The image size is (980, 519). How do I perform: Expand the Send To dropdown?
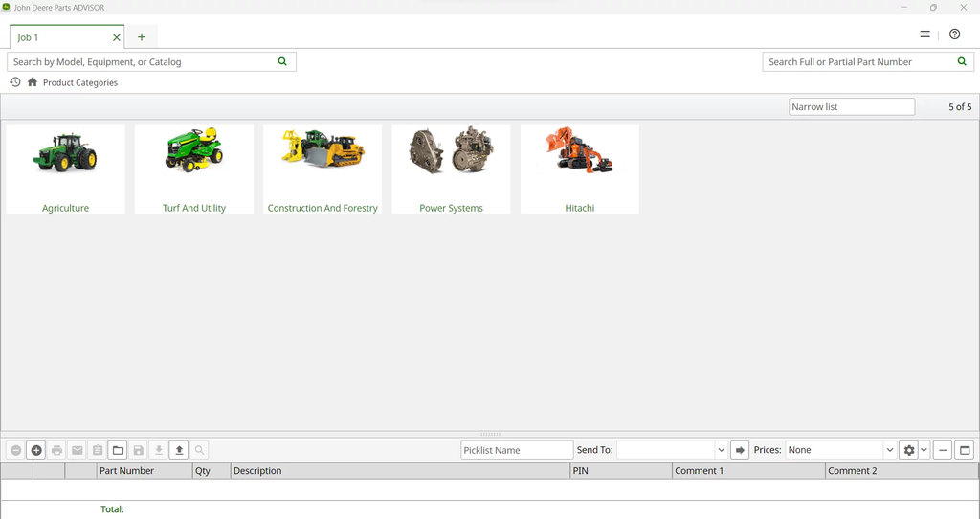tap(721, 450)
